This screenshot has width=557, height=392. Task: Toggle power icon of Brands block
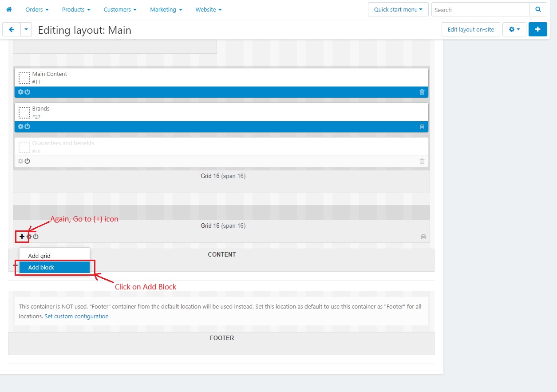pyautogui.click(x=27, y=127)
